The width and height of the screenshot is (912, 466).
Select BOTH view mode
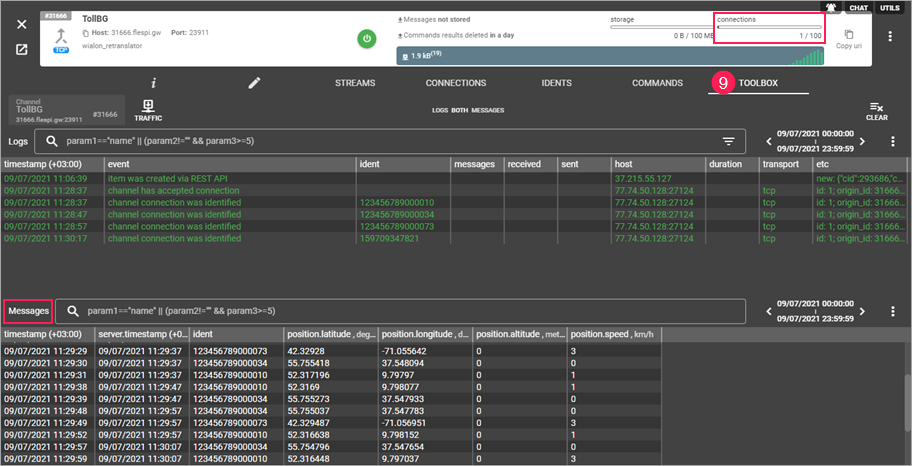[x=460, y=110]
